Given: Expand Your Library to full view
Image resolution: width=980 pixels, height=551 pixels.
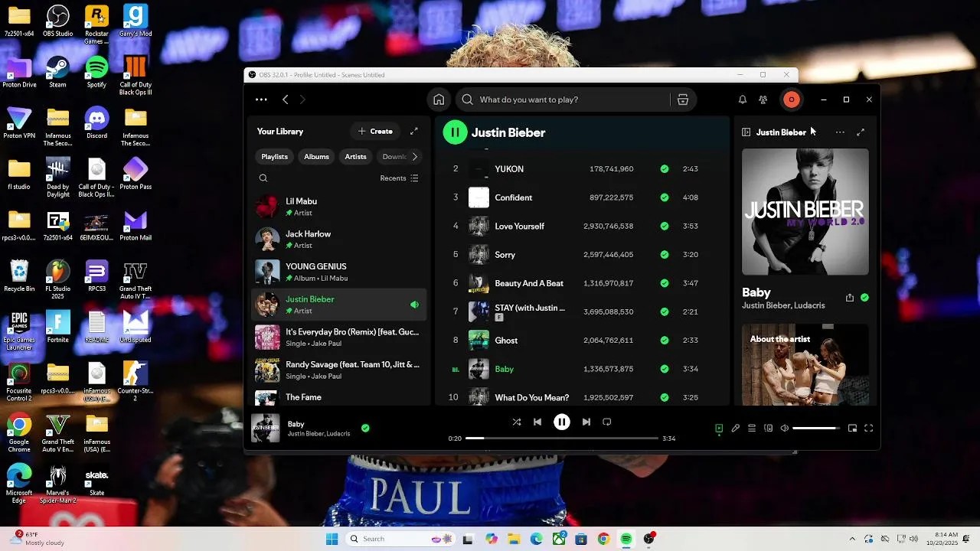Looking at the screenshot, I should tap(414, 132).
